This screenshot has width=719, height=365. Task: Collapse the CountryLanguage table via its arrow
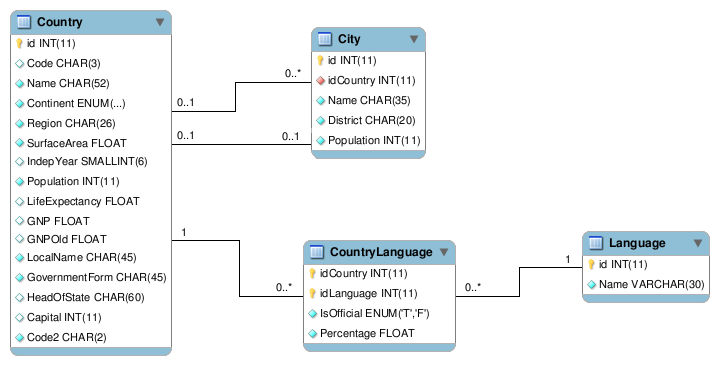pos(444,252)
